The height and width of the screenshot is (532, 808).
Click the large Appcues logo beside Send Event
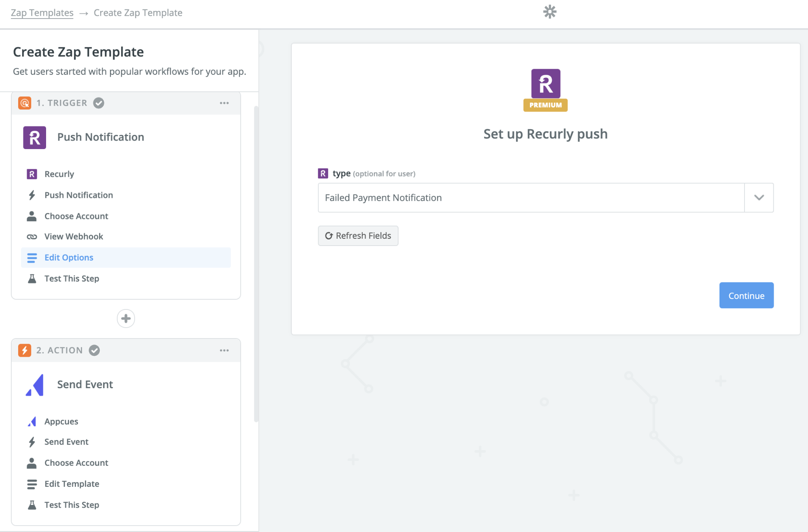[x=35, y=385]
